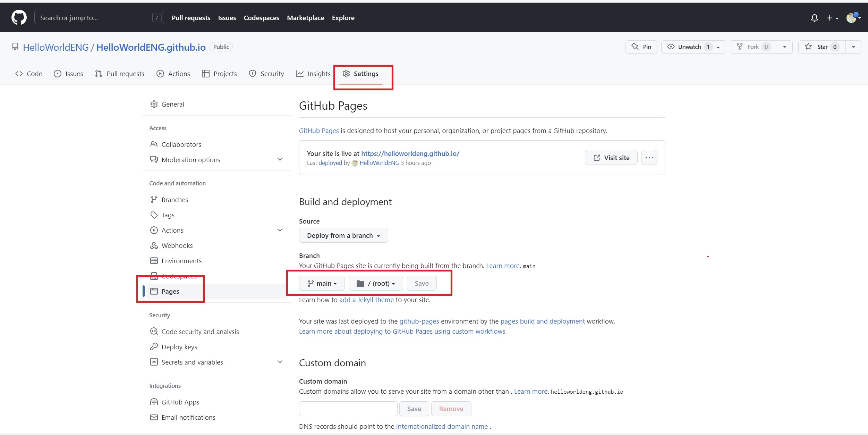The width and height of the screenshot is (868, 435).
Task: Open add a Jekyll theme link
Action: coord(366,300)
